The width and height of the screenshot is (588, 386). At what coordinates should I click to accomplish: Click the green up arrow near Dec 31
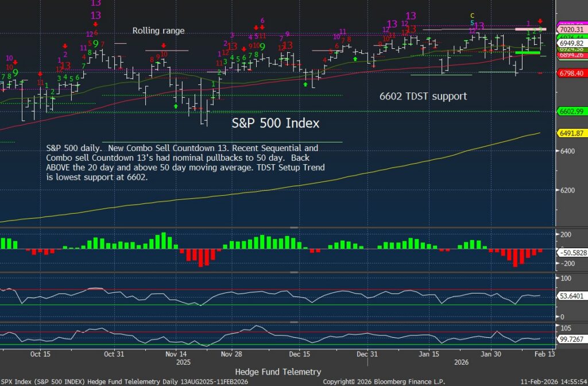[355, 59]
